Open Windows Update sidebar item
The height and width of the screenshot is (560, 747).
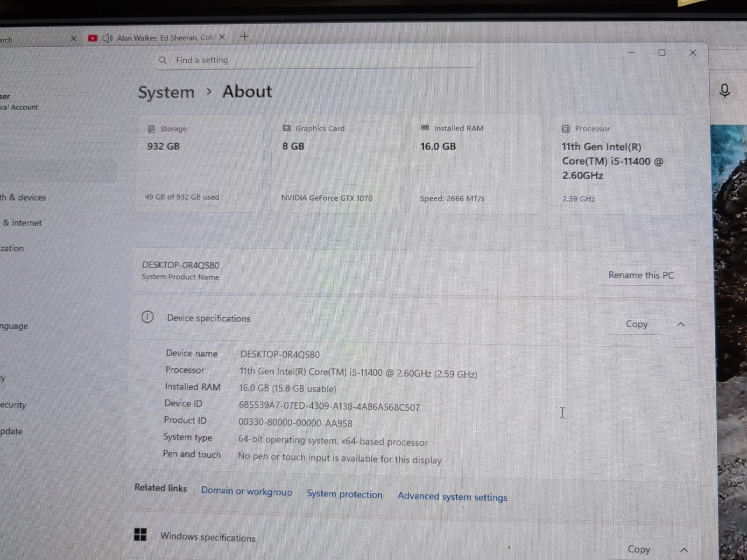(x=12, y=431)
